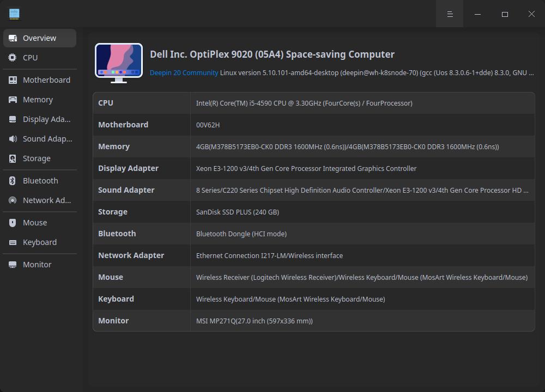Click the Storage disk icon in sidebar
Viewport: 545px width, 392px height.
click(x=13, y=158)
